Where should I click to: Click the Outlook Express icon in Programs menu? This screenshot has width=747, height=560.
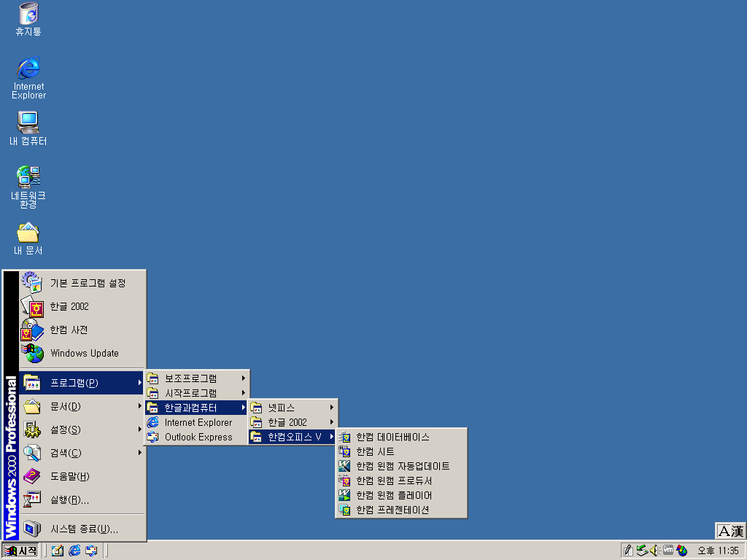tap(153, 437)
